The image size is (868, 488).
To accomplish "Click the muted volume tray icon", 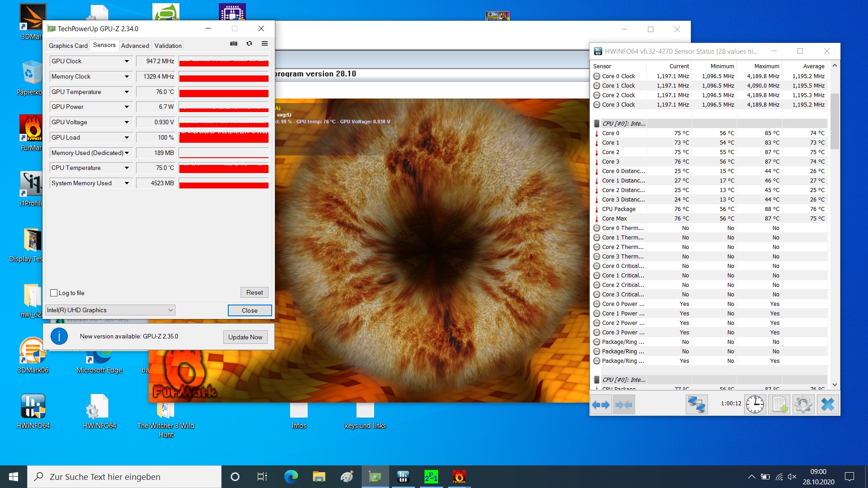I will point(792,477).
